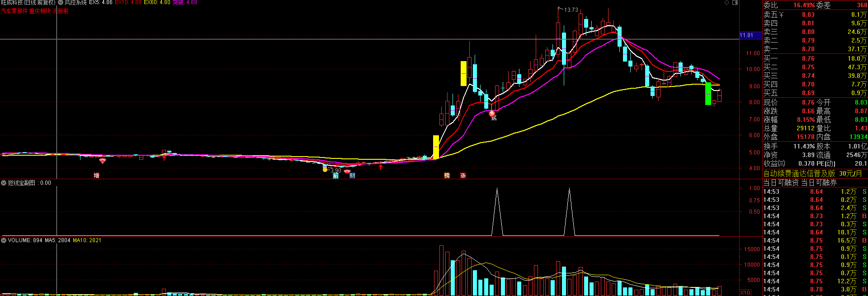This screenshot has height=296, width=868.
Task: Click the EX60: 4.80 indicator value
Action: pyautogui.click(x=157, y=3)
